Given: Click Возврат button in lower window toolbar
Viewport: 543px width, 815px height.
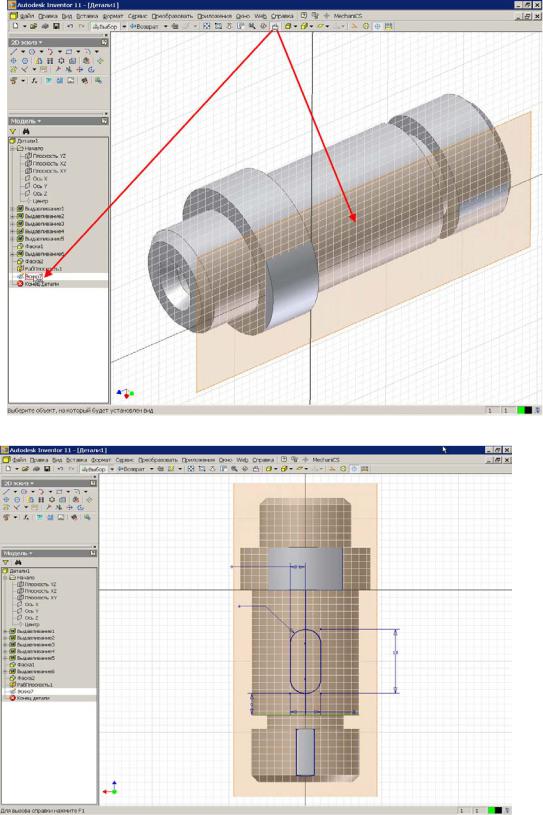Looking at the screenshot, I should (131, 469).
